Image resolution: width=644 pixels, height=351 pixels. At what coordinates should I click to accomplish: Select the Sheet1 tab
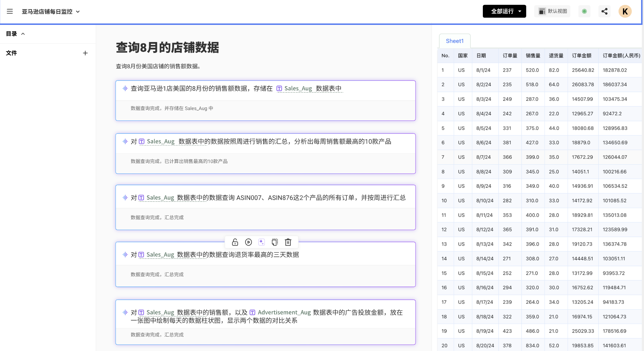coord(454,41)
